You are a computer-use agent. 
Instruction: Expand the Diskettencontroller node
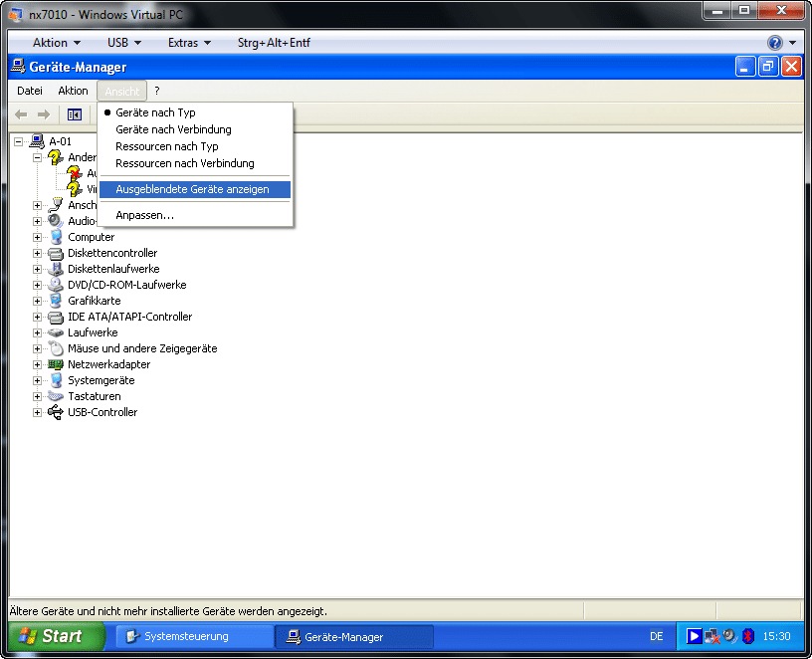coord(37,253)
